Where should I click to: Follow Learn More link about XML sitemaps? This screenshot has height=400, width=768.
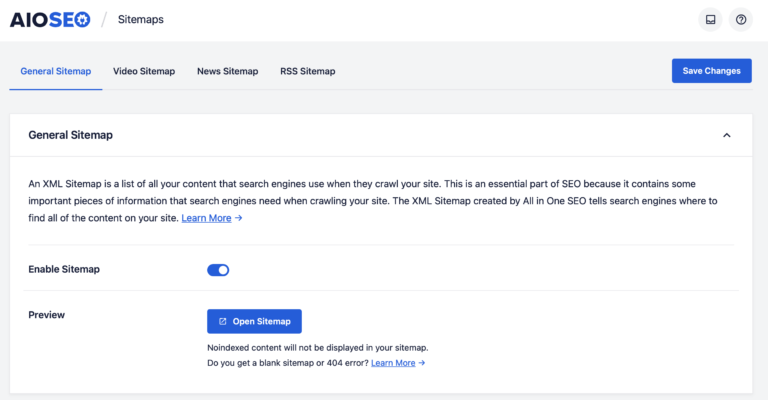click(206, 218)
